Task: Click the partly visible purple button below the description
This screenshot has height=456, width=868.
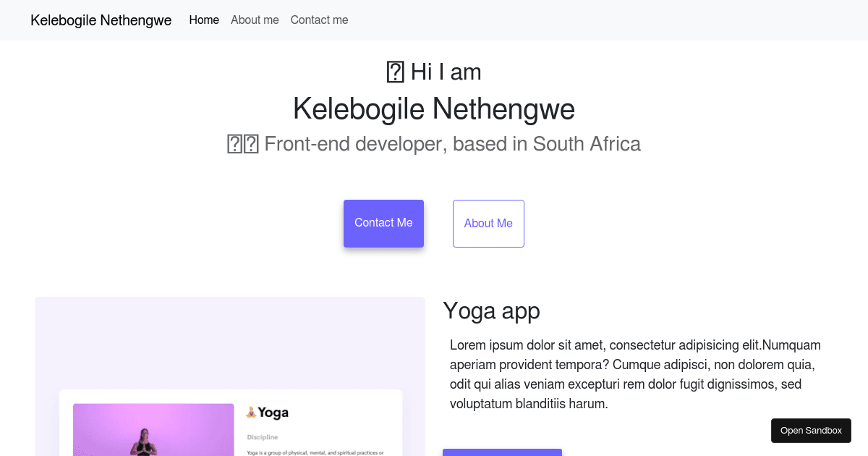Action: (502, 452)
